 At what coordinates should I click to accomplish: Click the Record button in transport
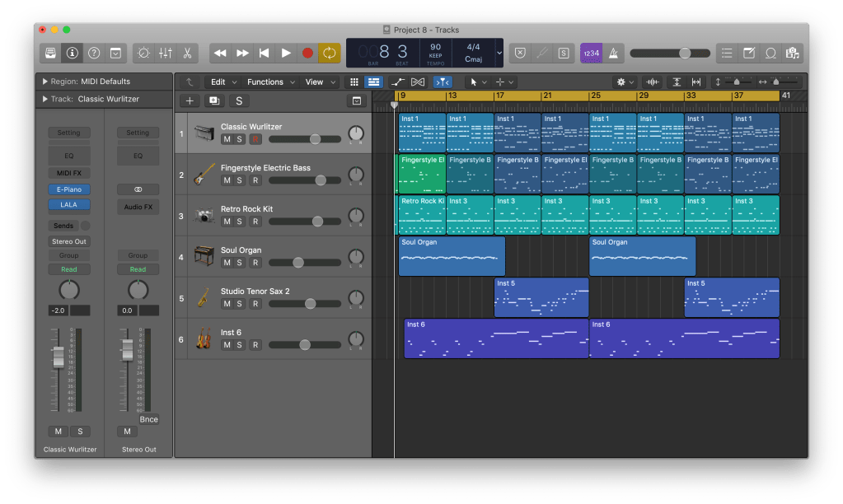coord(307,53)
